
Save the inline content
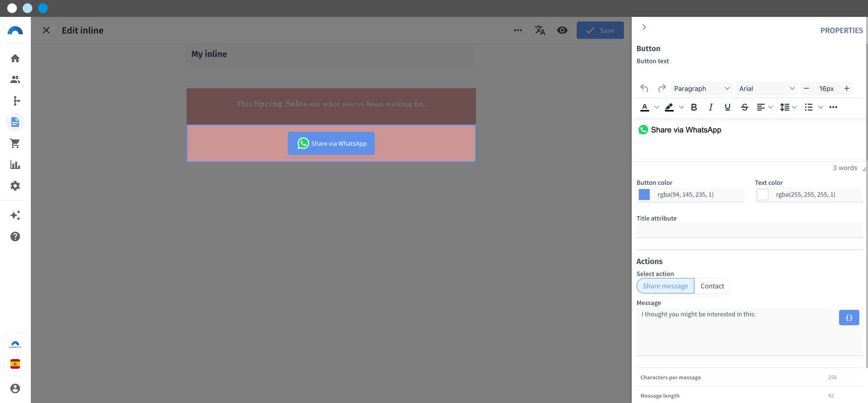(x=600, y=30)
